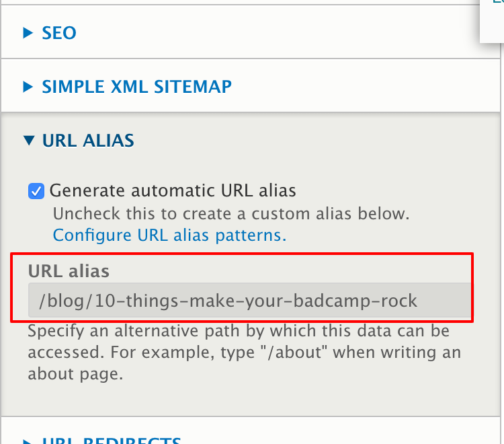The image size is (504, 444).
Task: Click the 'Specify an alternative path' description
Action: coord(239,353)
